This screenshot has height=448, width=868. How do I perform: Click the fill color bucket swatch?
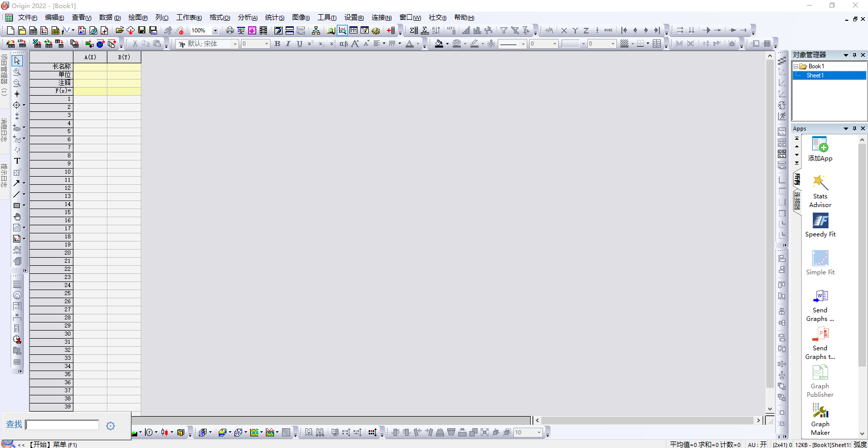439,44
